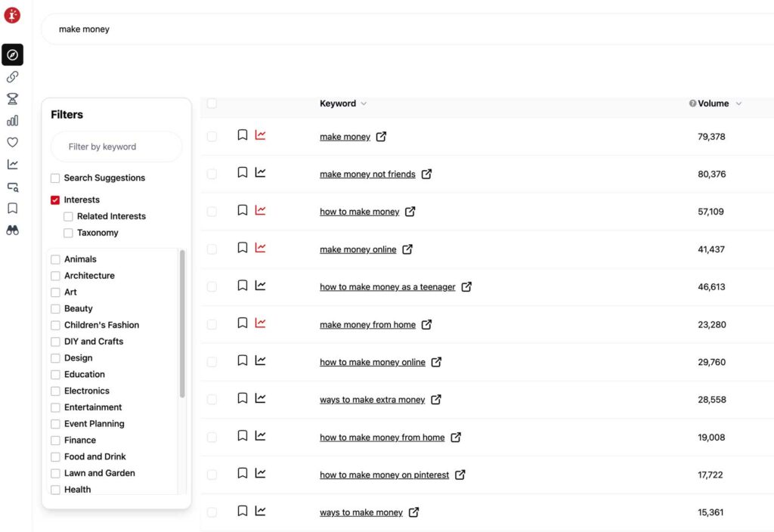Screen dimensions: 774x532
Task: Open the trophy icon in sidebar
Action: click(12, 99)
